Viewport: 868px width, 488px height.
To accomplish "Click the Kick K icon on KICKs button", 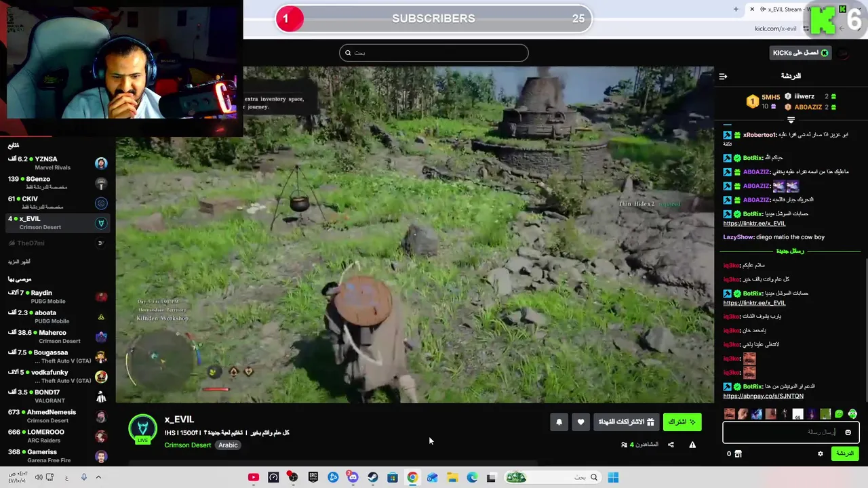I will pos(825,53).
